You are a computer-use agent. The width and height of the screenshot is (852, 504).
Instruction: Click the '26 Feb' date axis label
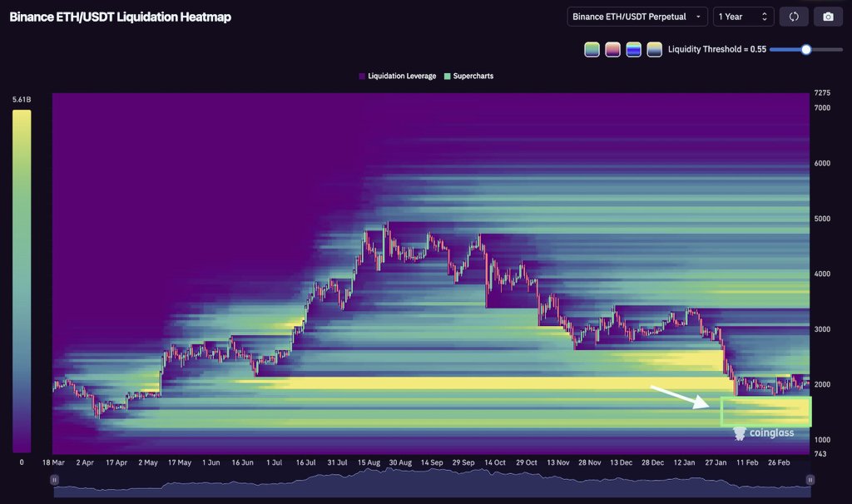pos(779,462)
